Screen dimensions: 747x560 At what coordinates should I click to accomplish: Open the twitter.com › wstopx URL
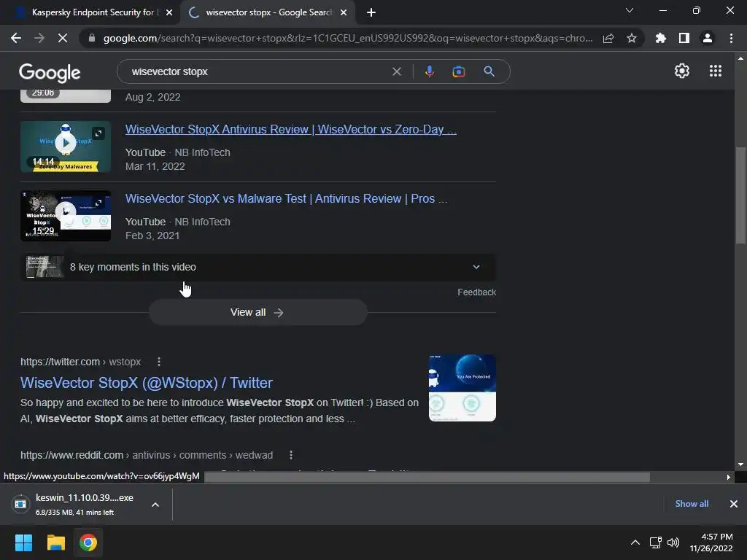point(80,362)
